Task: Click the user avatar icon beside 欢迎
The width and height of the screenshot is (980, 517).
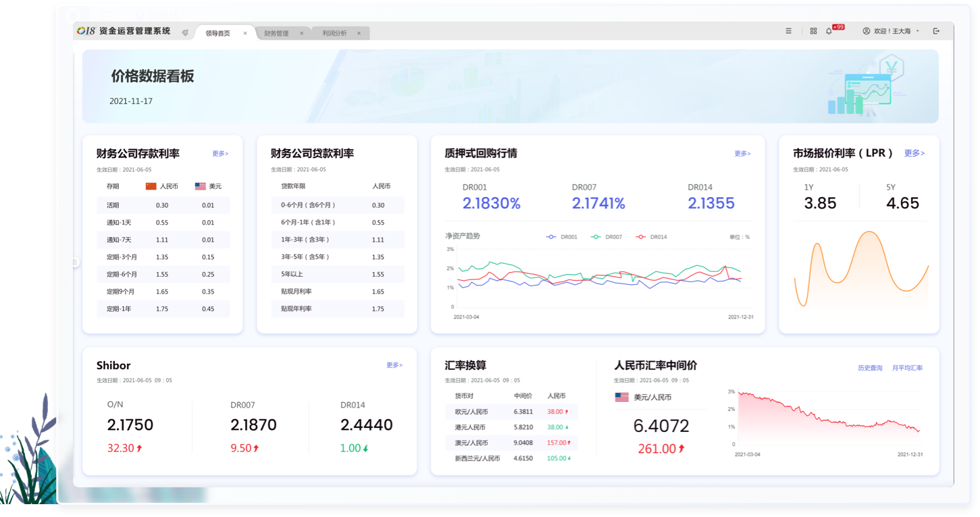Action: [867, 31]
